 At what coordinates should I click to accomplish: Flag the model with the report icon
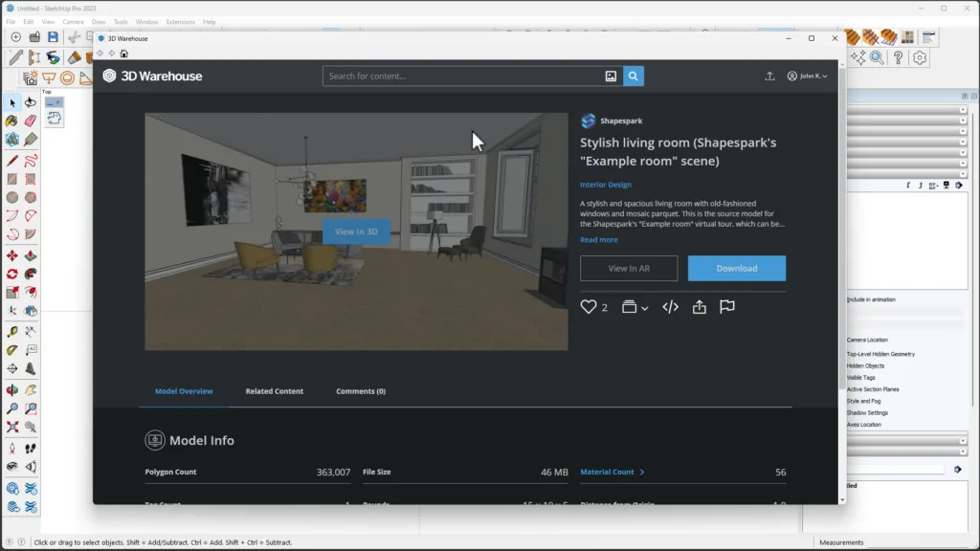[726, 307]
